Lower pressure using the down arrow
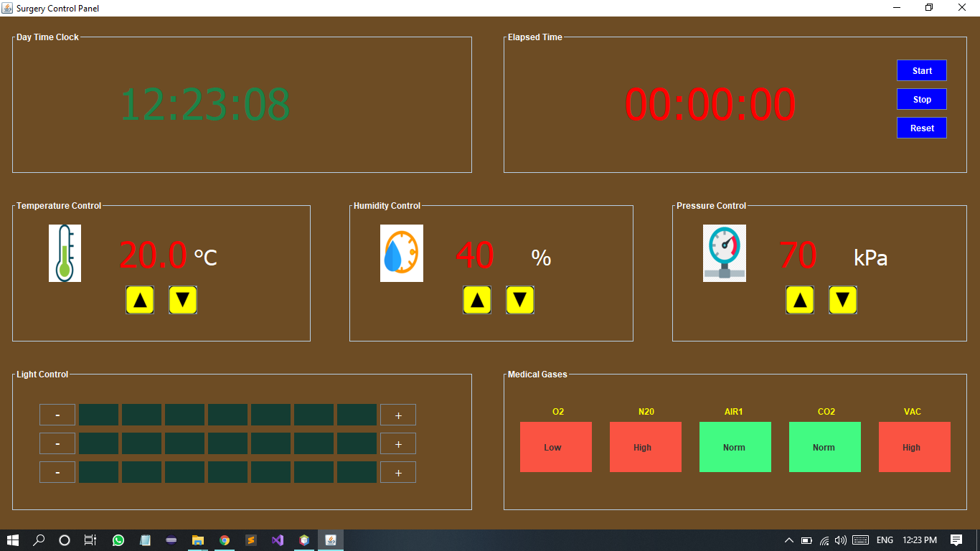 [843, 300]
